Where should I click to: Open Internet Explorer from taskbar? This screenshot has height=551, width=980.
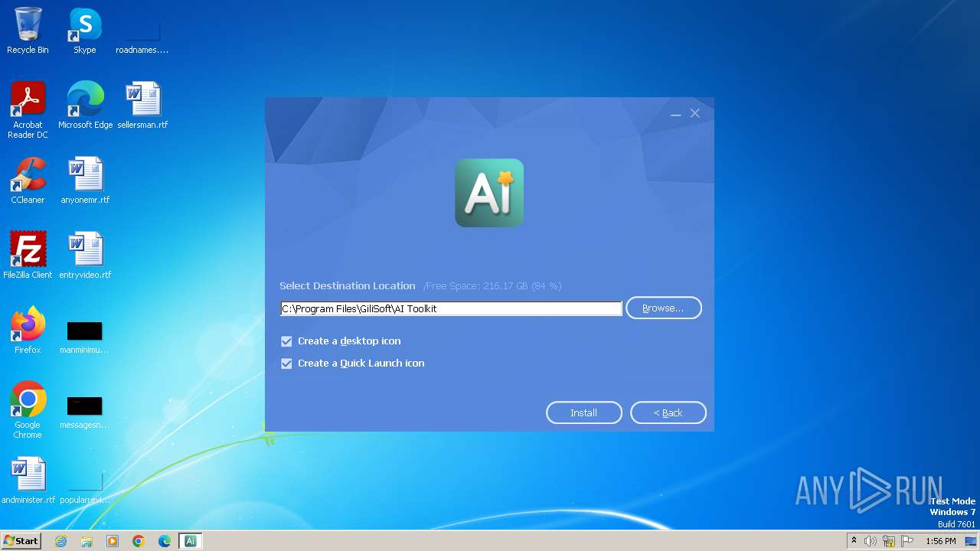pos(61,541)
